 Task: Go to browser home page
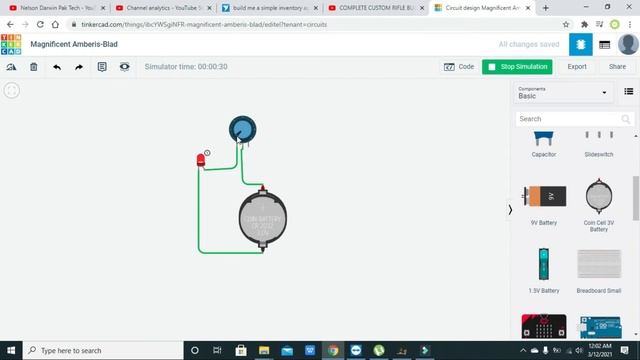[55, 24]
